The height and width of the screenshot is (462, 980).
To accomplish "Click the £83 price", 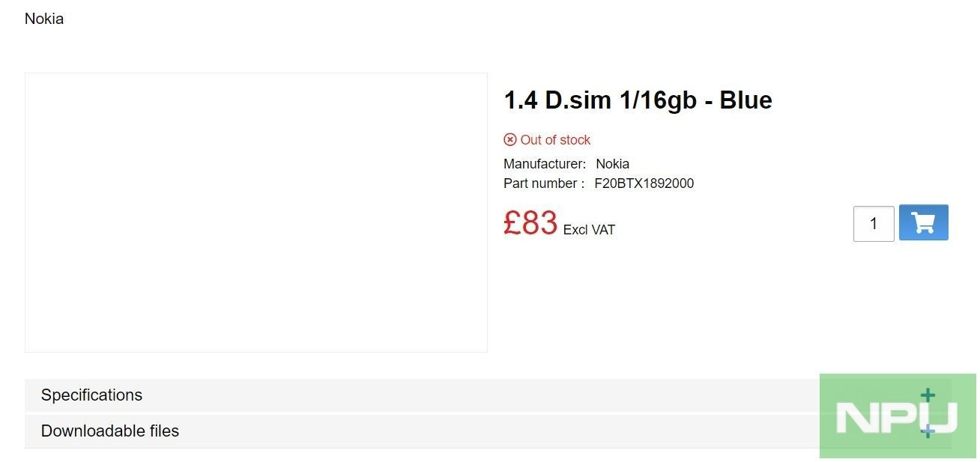I will (x=530, y=222).
